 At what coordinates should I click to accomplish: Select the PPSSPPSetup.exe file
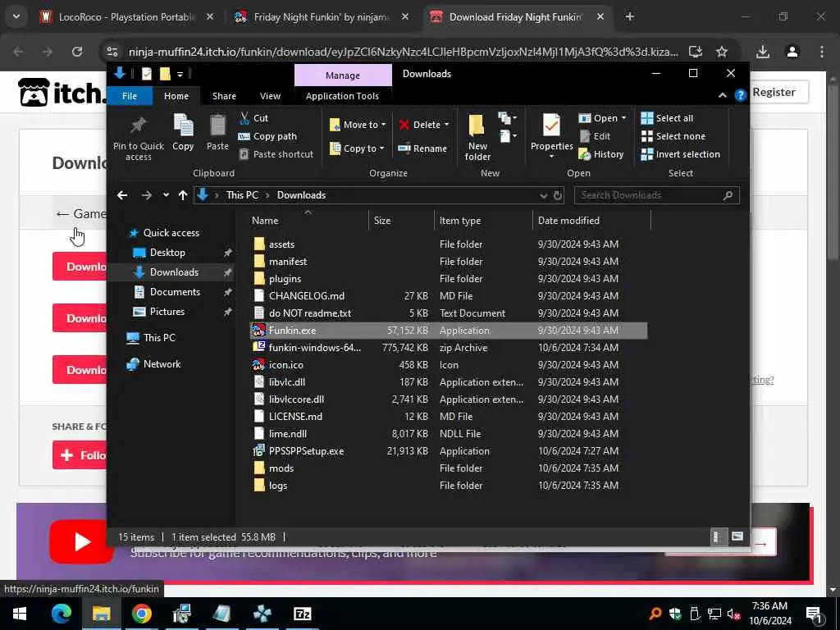[449, 451]
